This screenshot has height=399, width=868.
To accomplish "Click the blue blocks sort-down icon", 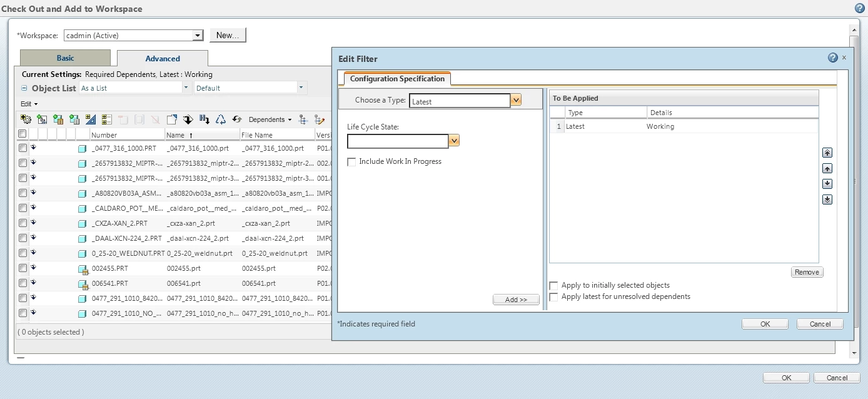I will [204, 119].
